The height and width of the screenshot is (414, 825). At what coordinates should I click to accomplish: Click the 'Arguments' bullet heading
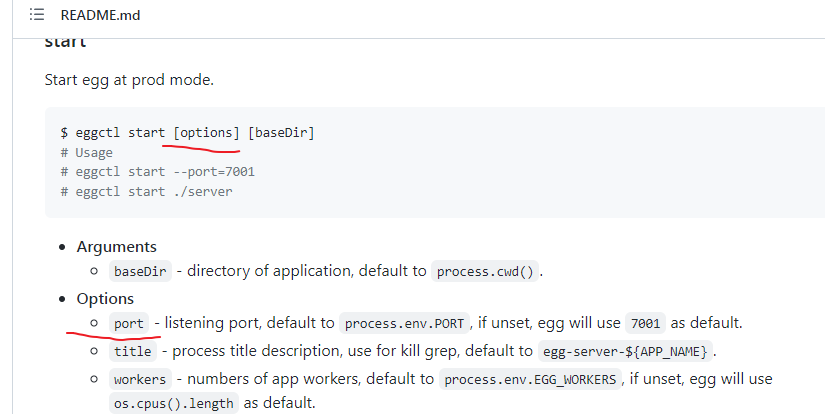(x=116, y=247)
